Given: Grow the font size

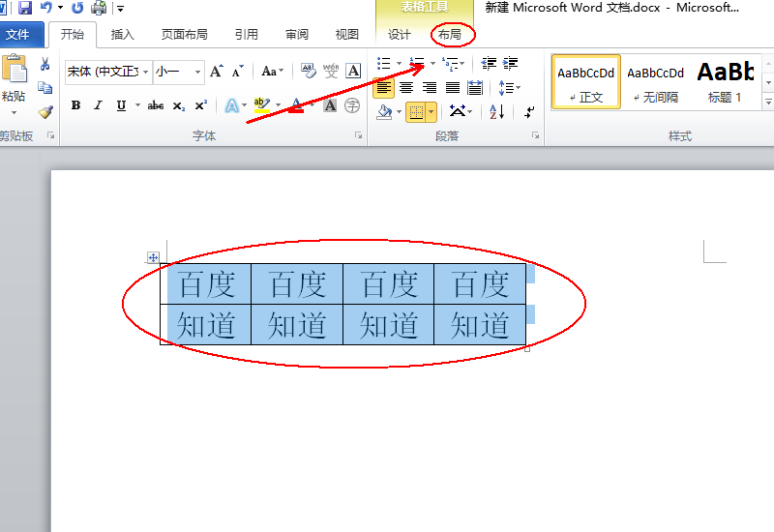Looking at the screenshot, I should pos(216,72).
